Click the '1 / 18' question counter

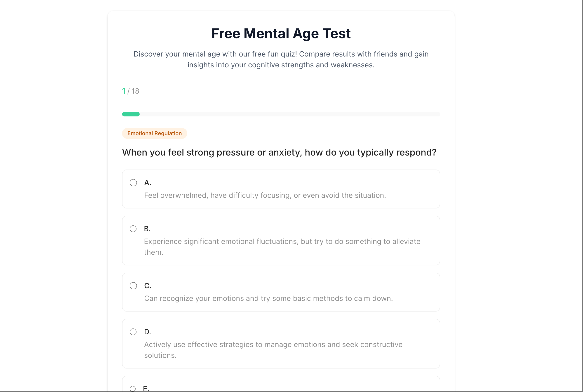point(130,91)
